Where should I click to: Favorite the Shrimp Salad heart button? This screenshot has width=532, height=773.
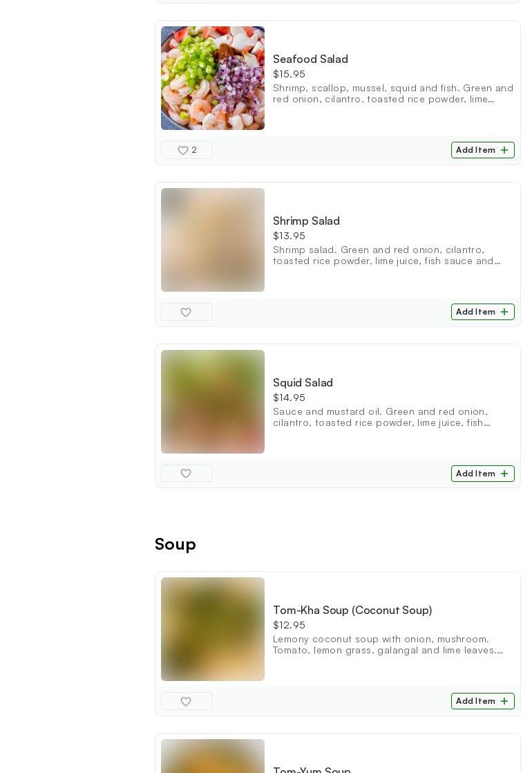[x=187, y=312]
